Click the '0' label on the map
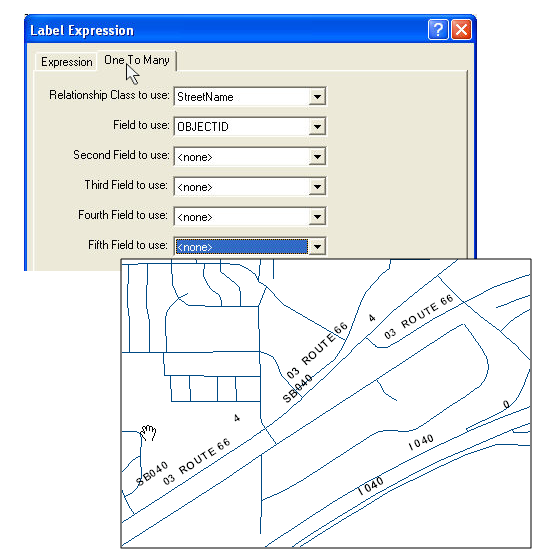 click(x=506, y=404)
